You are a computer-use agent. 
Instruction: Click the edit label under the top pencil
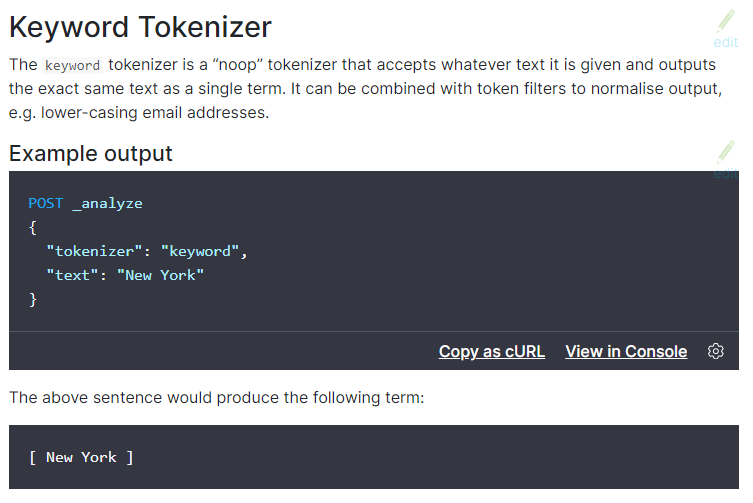tap(726, 42)
